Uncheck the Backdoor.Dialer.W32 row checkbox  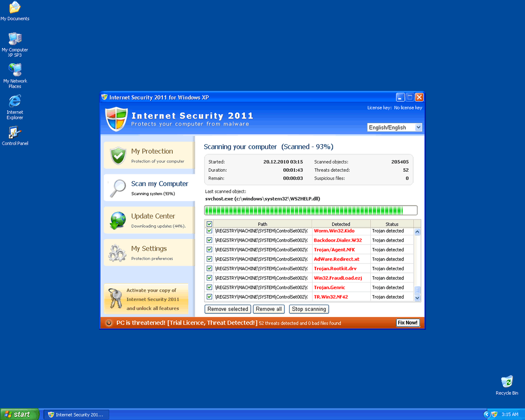[209, 240]
